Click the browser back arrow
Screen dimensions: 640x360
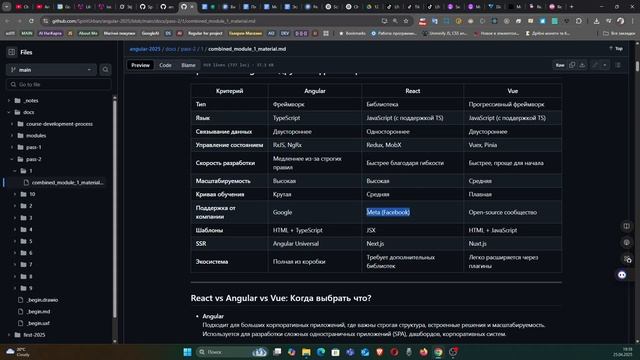point(7,21)
